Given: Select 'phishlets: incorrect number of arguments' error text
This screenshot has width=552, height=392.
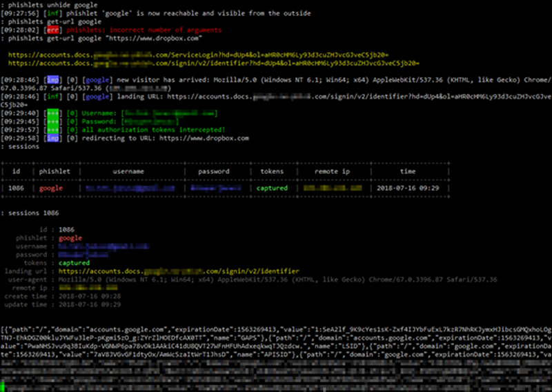Looking at the screenshot, I should [x=144, y=30].
